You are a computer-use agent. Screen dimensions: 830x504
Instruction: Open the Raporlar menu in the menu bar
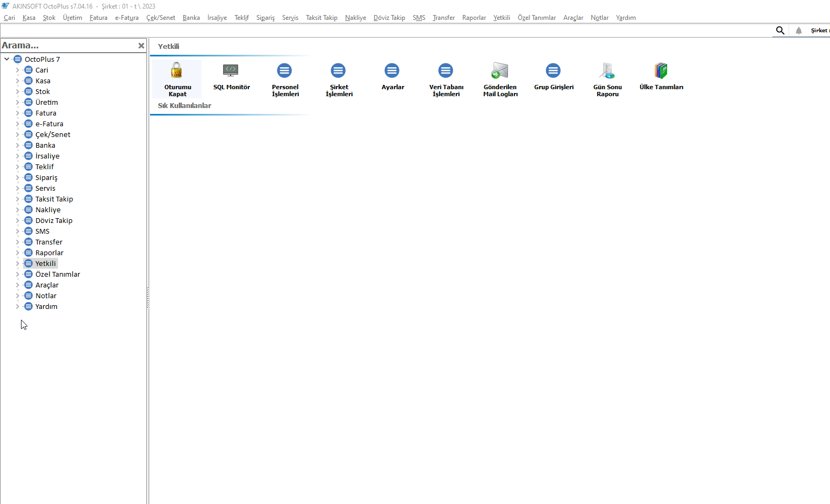[474, 18]
